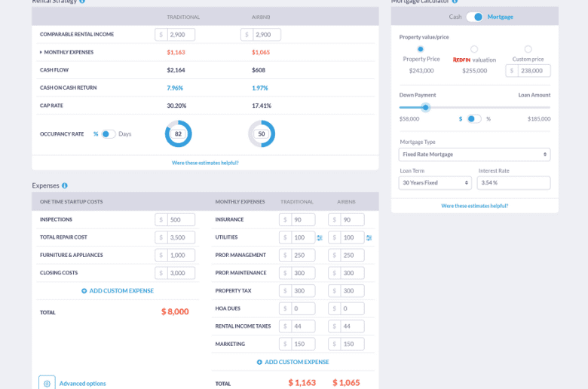Screen dimensions: 588x389
Task: Click the info icon next to Expenses heading
Action: point(64,185)
